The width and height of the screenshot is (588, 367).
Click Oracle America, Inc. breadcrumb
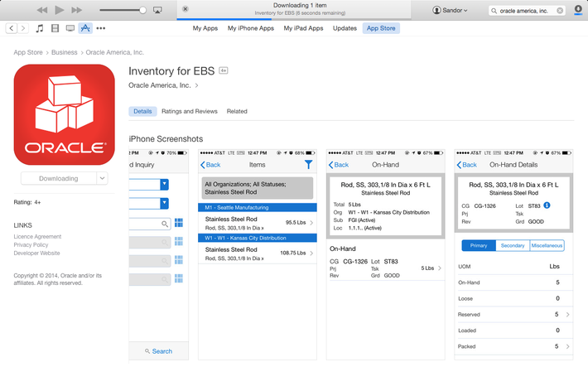[x=115, y=52]
